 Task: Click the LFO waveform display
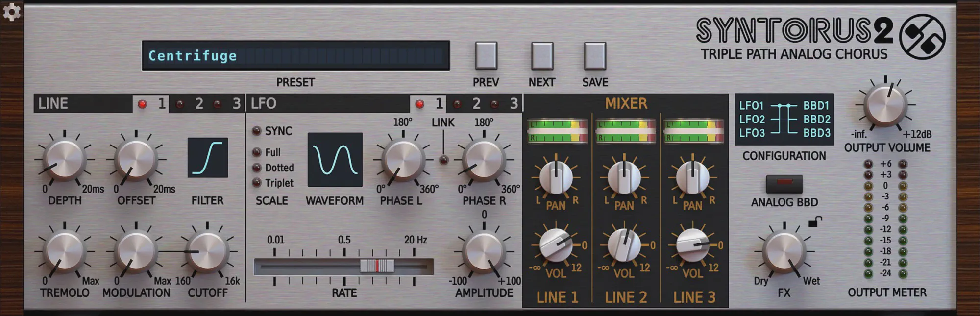pyautogui.click(x=335, y=160)
